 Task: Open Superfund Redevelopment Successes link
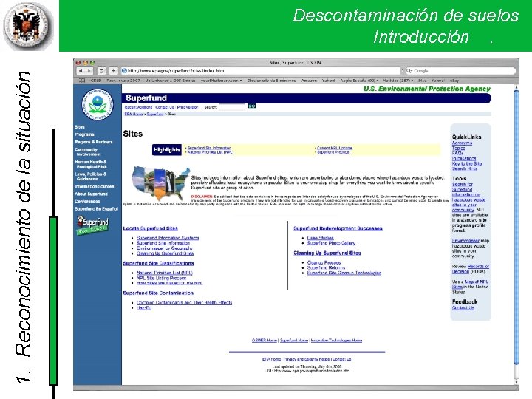(x=338, y=228)
